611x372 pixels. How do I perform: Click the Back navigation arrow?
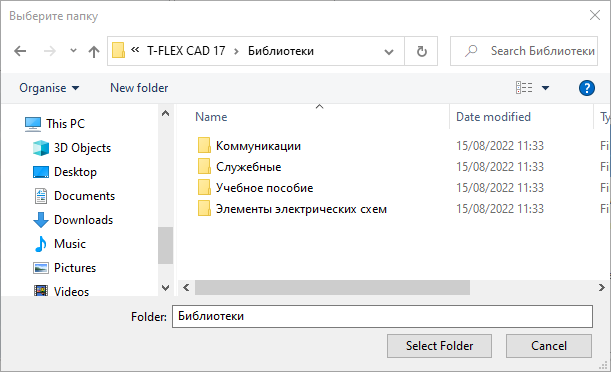coord(20,51)
